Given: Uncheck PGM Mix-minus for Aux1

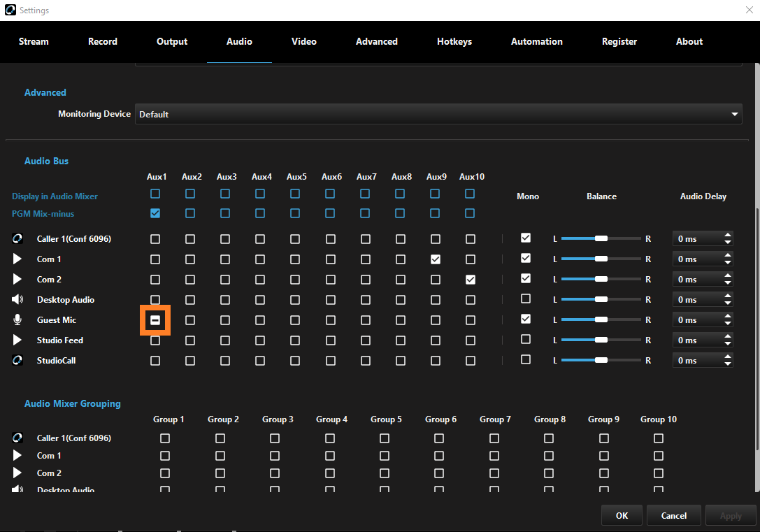Looking at the screenshot, I should point(155,213).
